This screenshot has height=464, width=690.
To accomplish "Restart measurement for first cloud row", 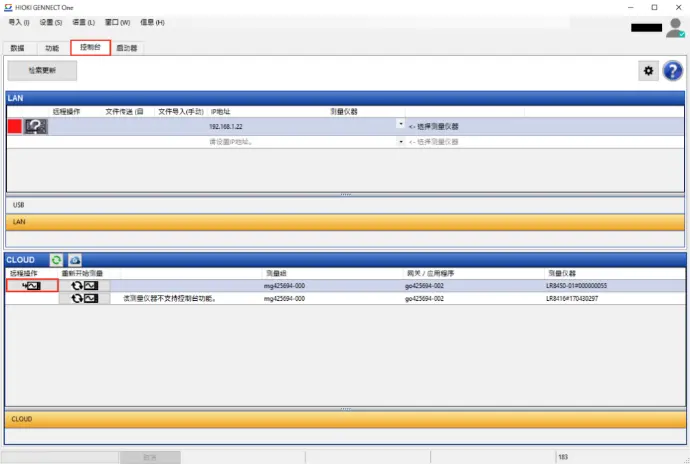I will pos(84,285).
